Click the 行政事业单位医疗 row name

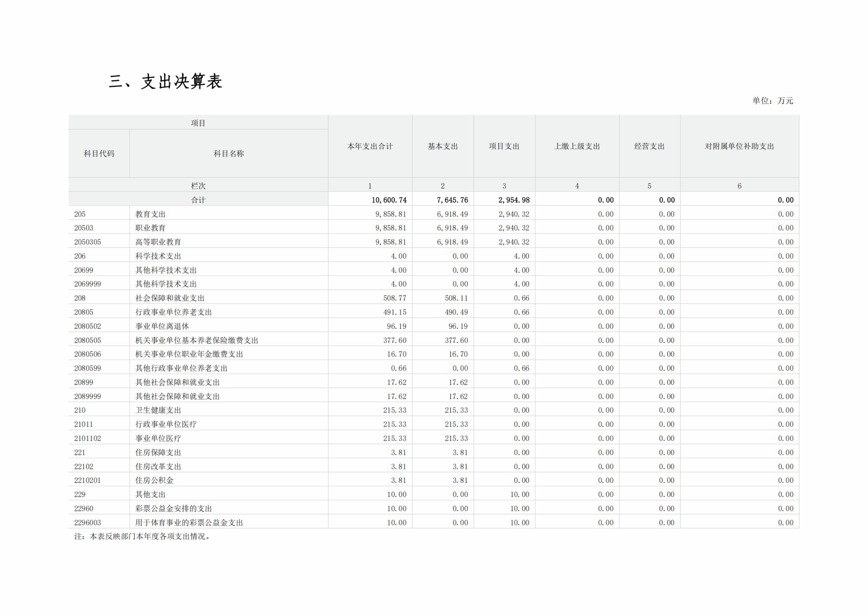click(166, 424)
